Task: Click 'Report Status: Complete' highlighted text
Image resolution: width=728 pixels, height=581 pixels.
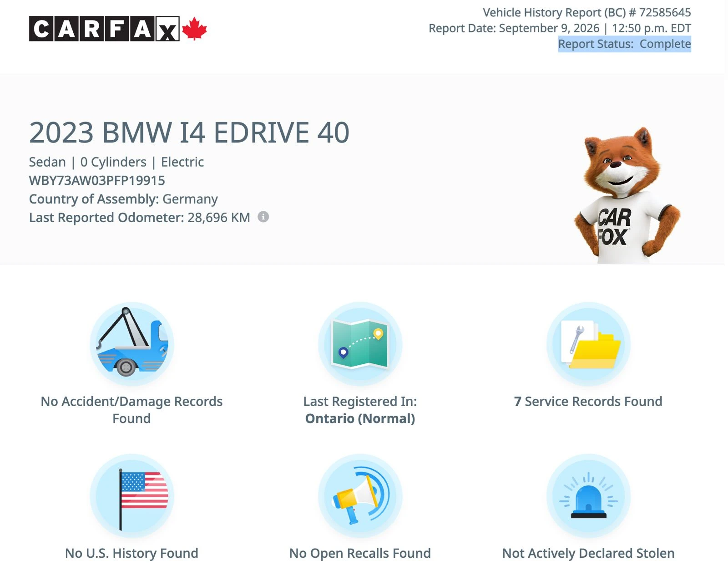Action: [624, 44]
